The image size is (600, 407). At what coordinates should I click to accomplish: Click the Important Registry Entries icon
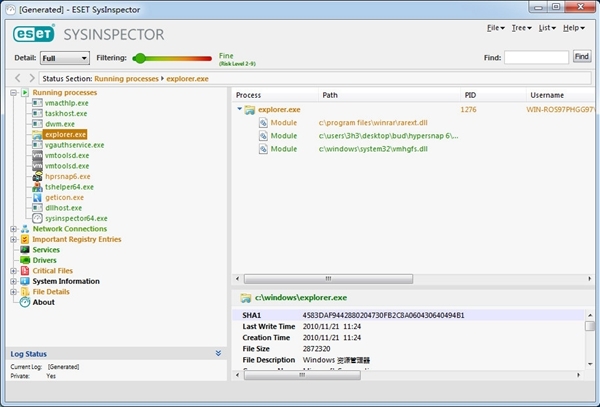tap(25, 239)
